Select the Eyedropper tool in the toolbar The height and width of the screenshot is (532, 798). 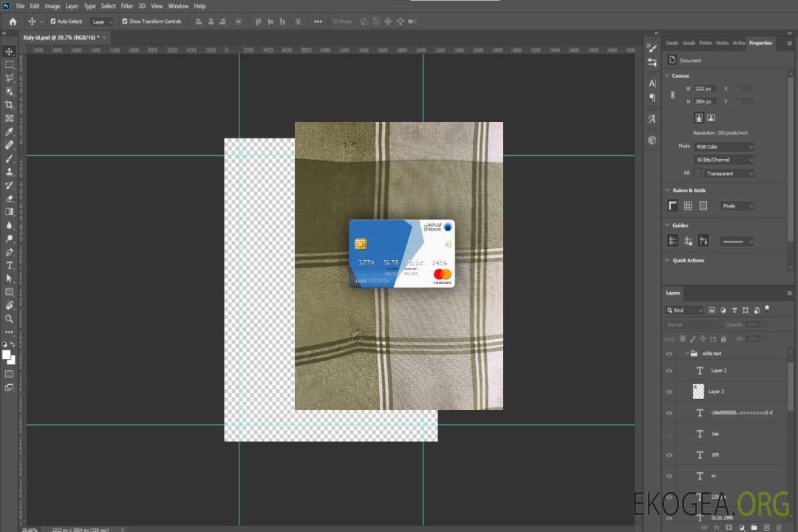tap(10, 132)
